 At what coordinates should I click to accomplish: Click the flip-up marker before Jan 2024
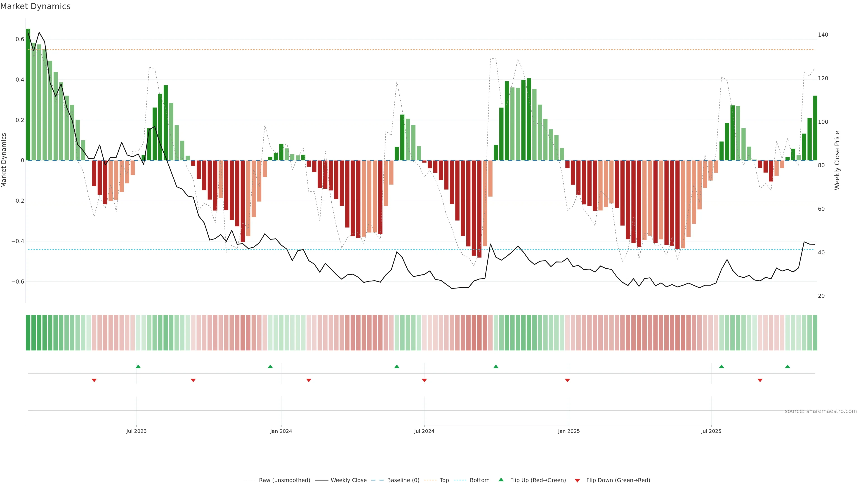(x=270, y=366)
